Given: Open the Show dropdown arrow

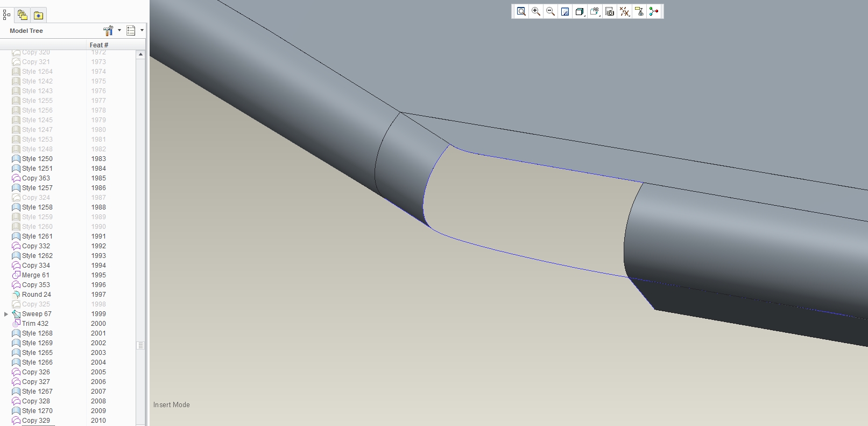Looking at the screenshot, I should [142, 30].
